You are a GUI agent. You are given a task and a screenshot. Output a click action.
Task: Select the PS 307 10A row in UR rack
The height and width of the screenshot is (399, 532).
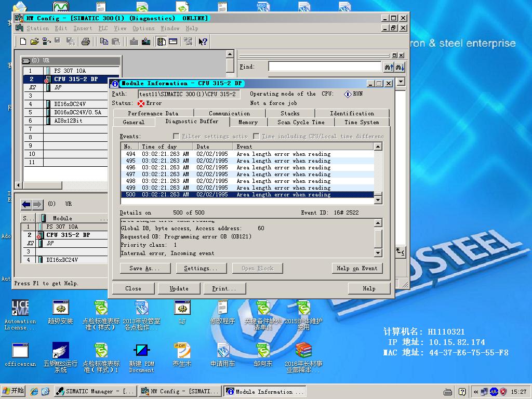pyautogui.click(x=71, y=71)
